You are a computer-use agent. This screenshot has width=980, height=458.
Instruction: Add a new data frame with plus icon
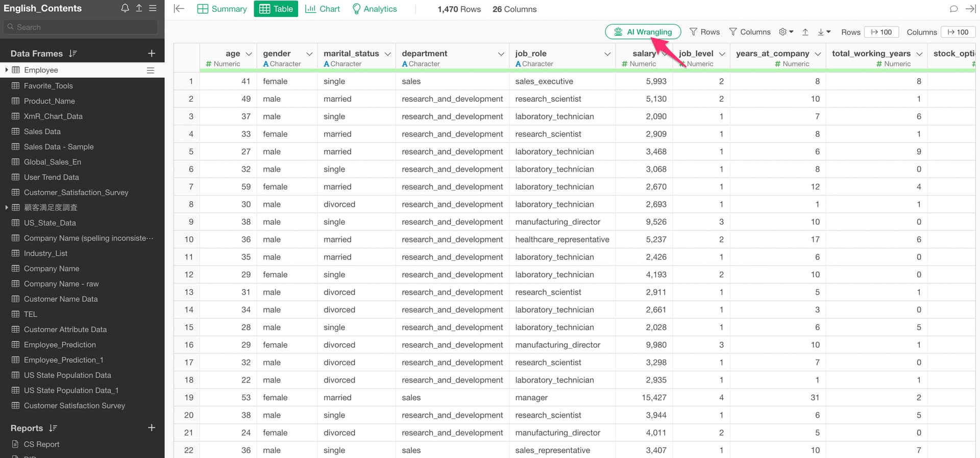[152, 54]
